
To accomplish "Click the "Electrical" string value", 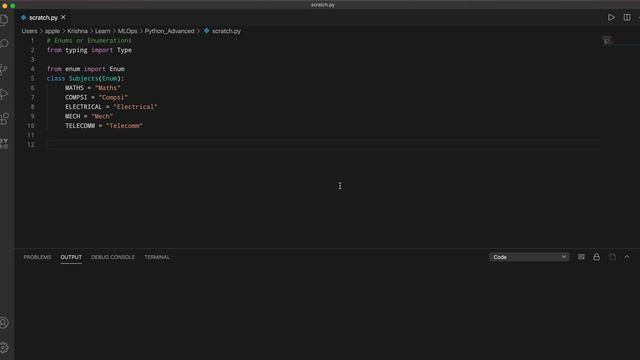I will (x=135, y=107).
